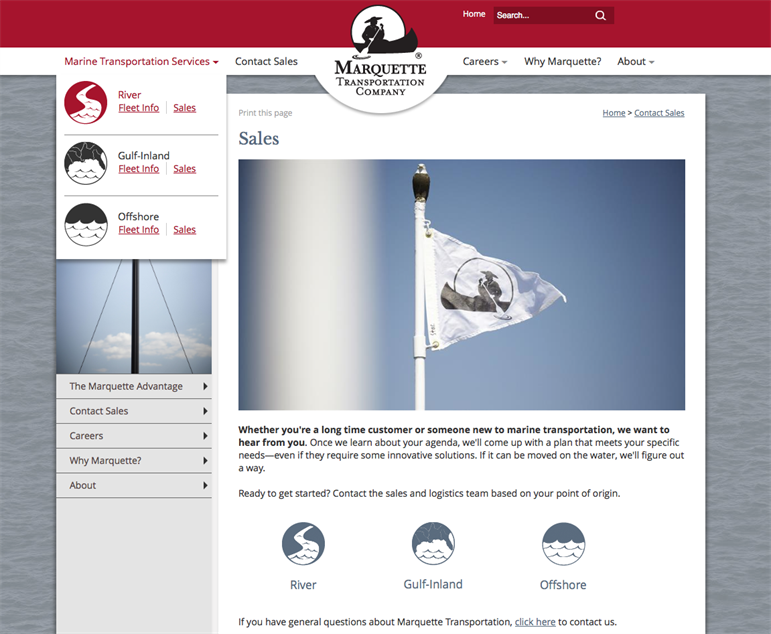Open River Fleet Info link
Screen dimensions: 771x634
pos(139,108)
